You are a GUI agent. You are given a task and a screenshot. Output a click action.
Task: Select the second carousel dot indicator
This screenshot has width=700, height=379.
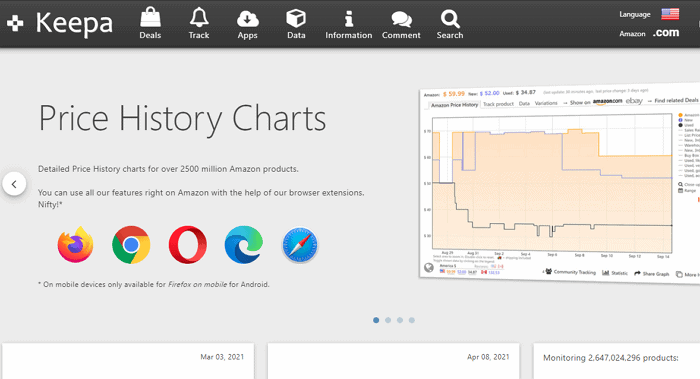tap(388, 320)
